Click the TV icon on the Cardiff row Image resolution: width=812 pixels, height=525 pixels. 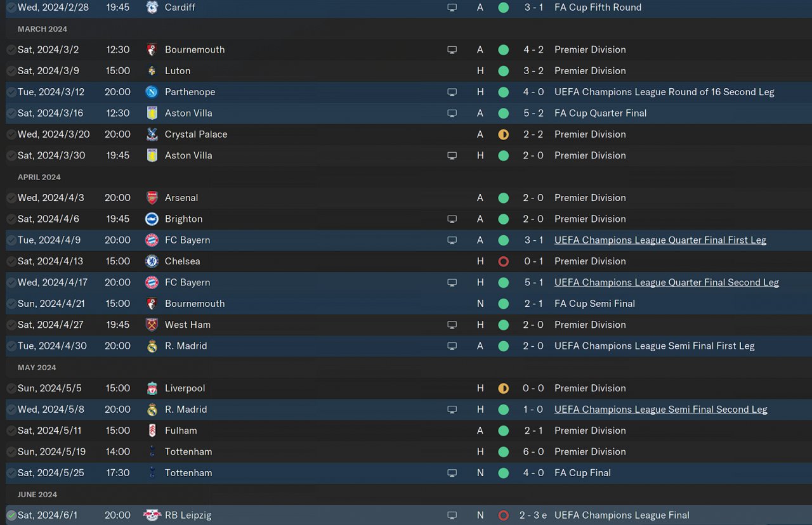[x=452, y=8]
